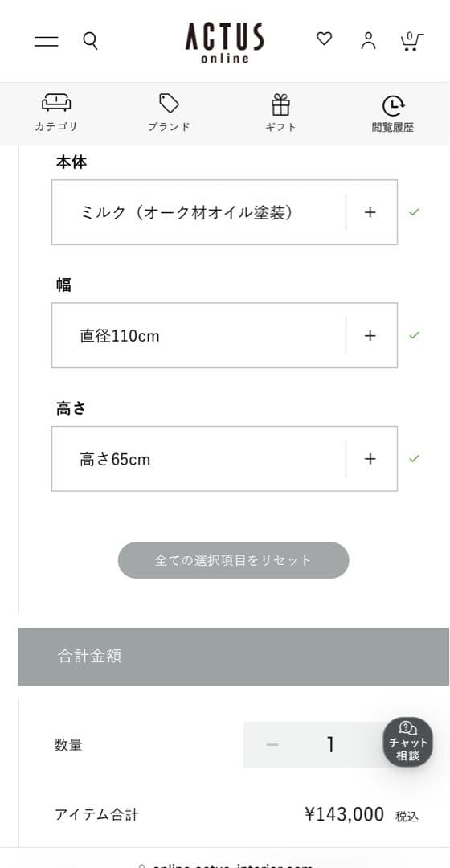This screenshot has height=868, width=450.
Task: Open the ブランド tag icon tab
Action: point(169,113)
